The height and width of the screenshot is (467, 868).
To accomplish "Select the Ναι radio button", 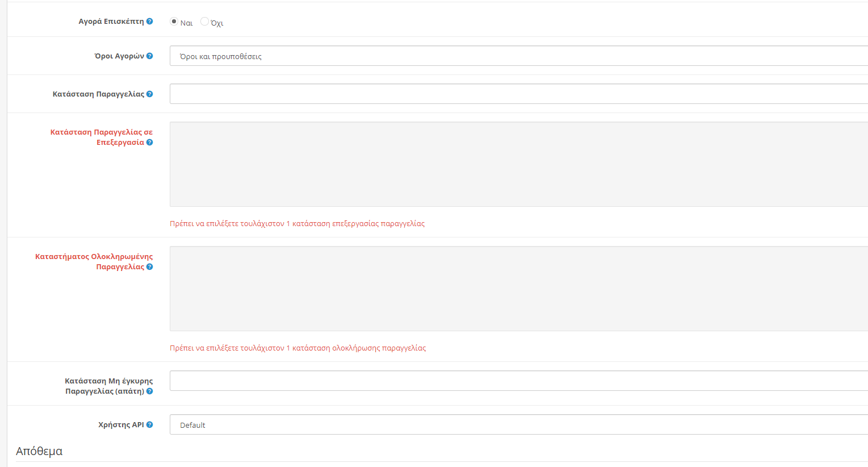I will point(174,21).
